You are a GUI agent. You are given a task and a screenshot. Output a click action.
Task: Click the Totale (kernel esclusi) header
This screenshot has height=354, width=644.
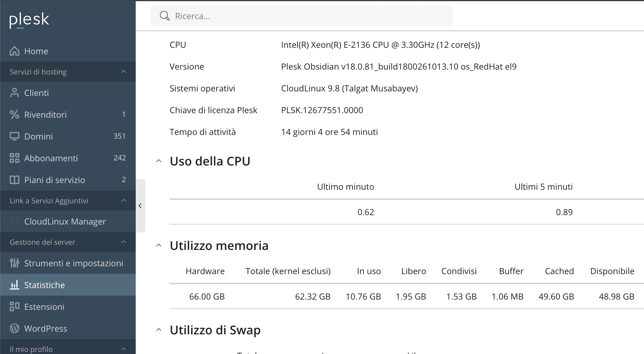point(288,271)
